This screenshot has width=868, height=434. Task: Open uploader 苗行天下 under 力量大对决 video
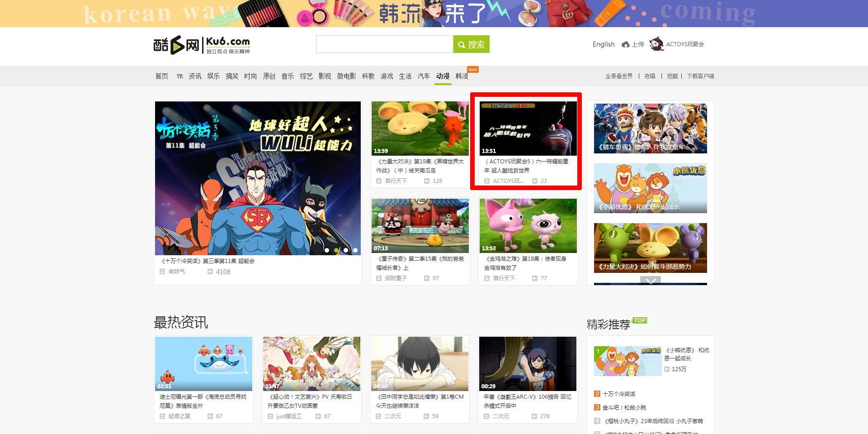396,181
